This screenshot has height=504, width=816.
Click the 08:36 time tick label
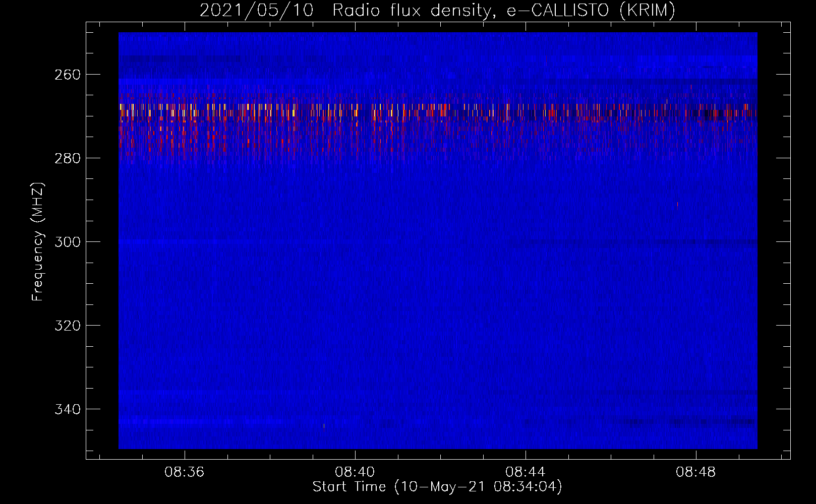[185, 472]
